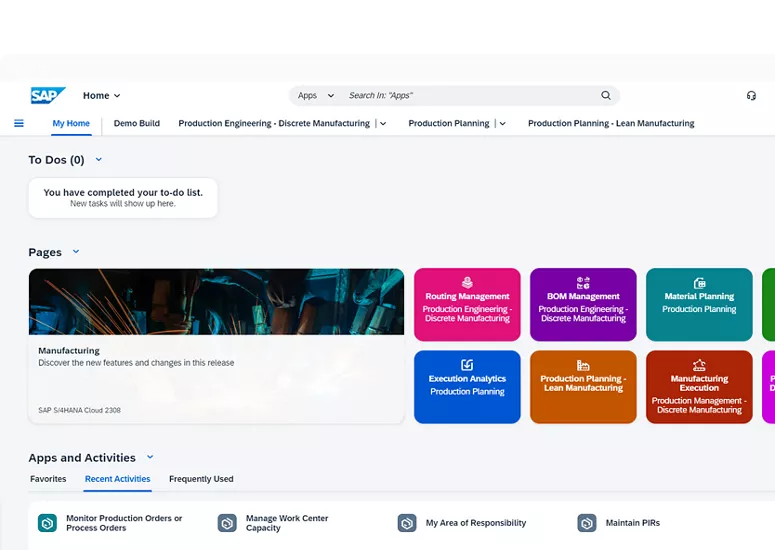Open Production Planning tab dropdown arrow
Viewport: 775px width, 550px height.
[x=502, y=124]
